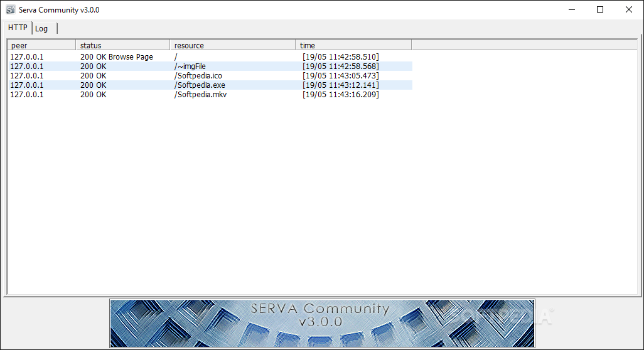Click the SERVA Community v3.0.0 banner

322,323
